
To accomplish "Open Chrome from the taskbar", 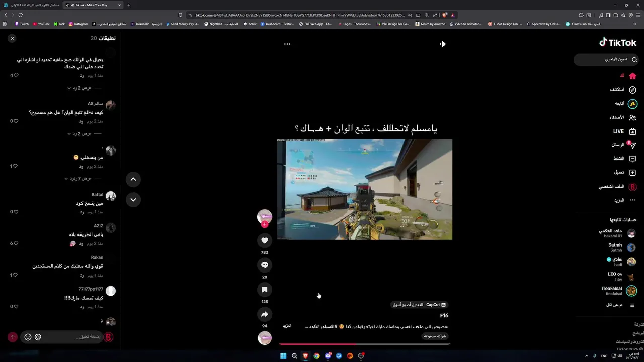I will pyautogui.click(x=316, y=356).
